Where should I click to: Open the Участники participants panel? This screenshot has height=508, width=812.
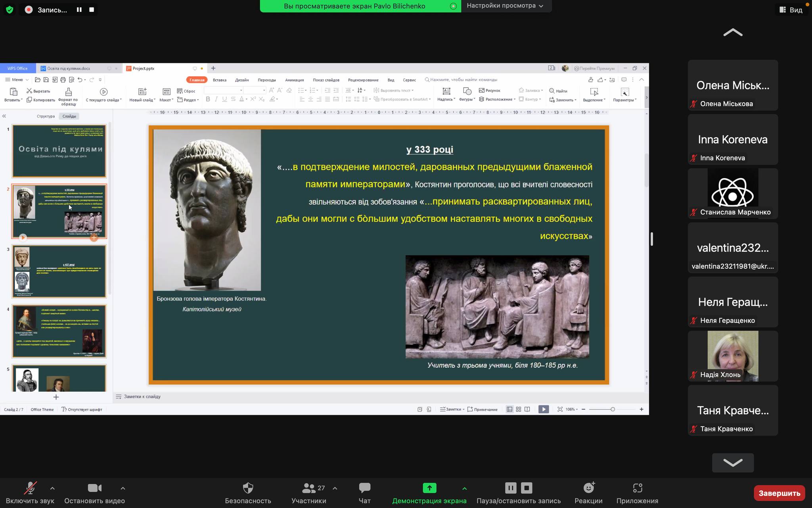pos(309,493)
